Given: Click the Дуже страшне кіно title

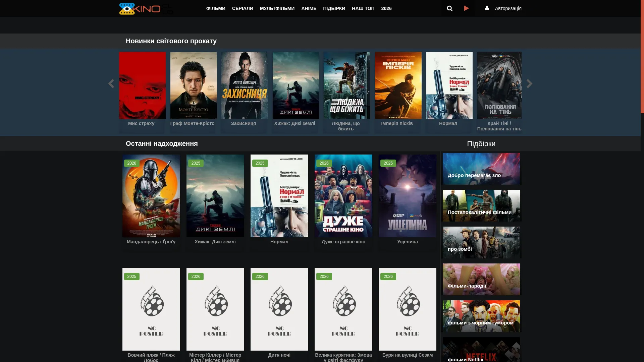Looking at the screenshot, I should coord(343,242).
